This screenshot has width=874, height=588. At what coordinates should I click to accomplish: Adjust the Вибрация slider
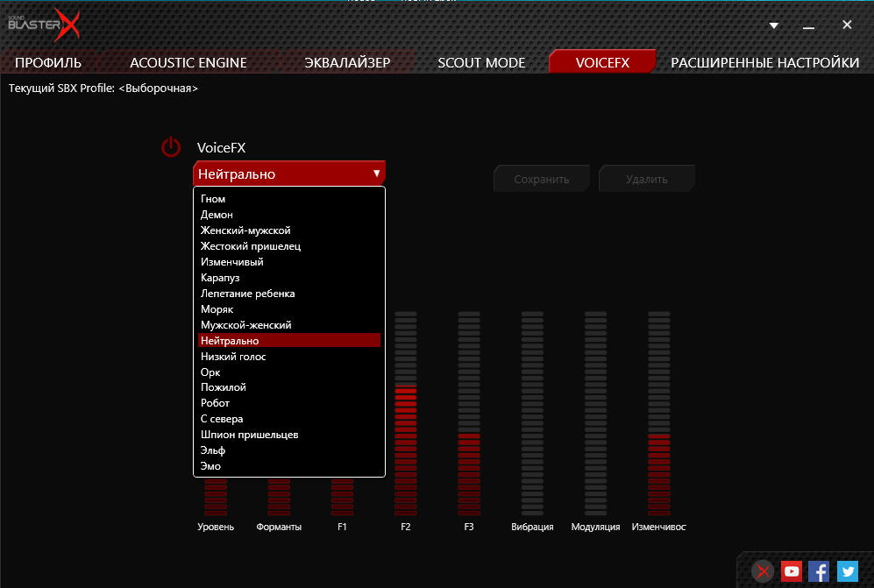click(532, 413)
